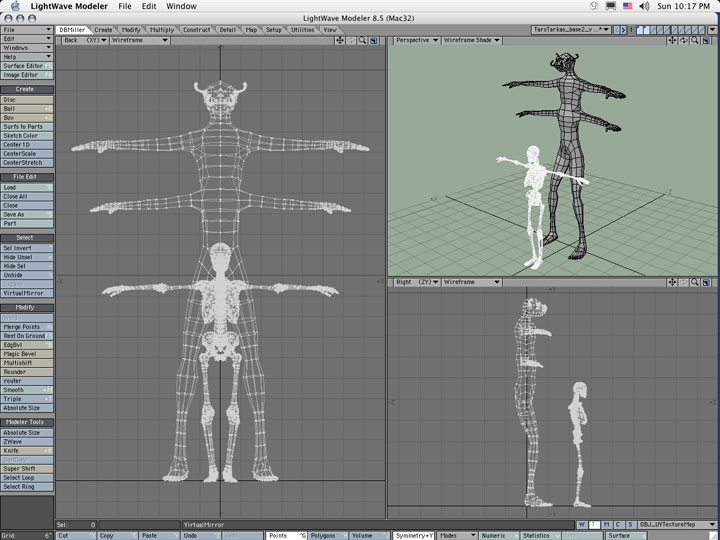This screenshot has height=540, width=720.
Task: Click the Sel selection count field
Action: point(76,524)
